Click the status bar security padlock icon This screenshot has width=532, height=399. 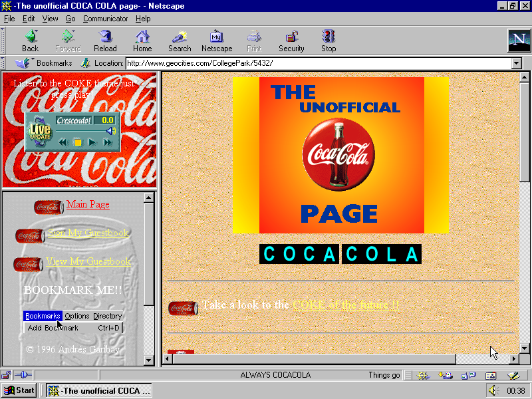click(x=6, y=375)
